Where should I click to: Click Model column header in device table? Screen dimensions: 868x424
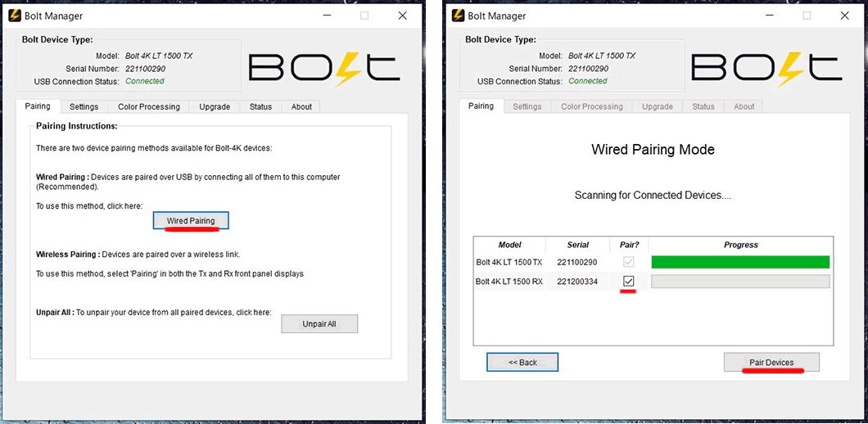pyautogui.click(x=510, y=245)
